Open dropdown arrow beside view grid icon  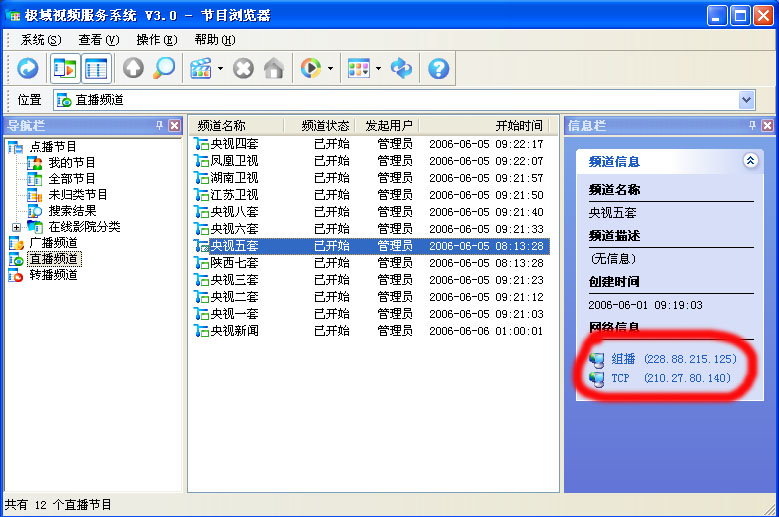(x=378, y=69)
